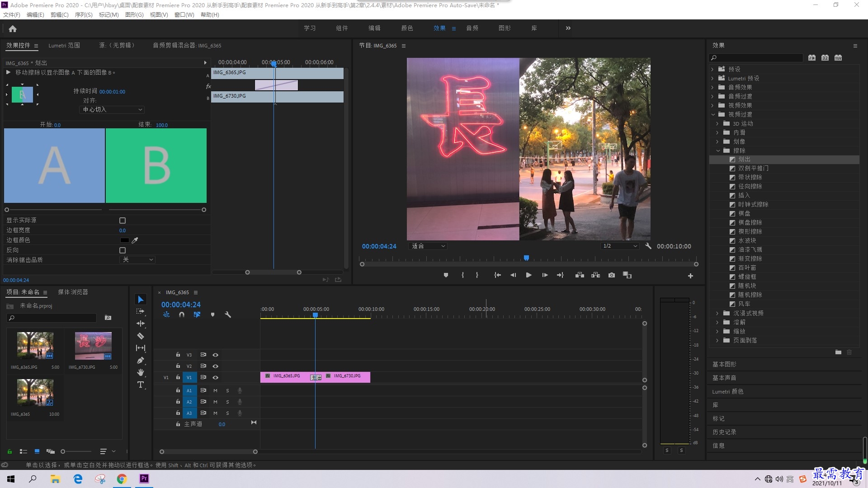Open playback resolution 1/2 dropdown

click(x=619, y=246)
